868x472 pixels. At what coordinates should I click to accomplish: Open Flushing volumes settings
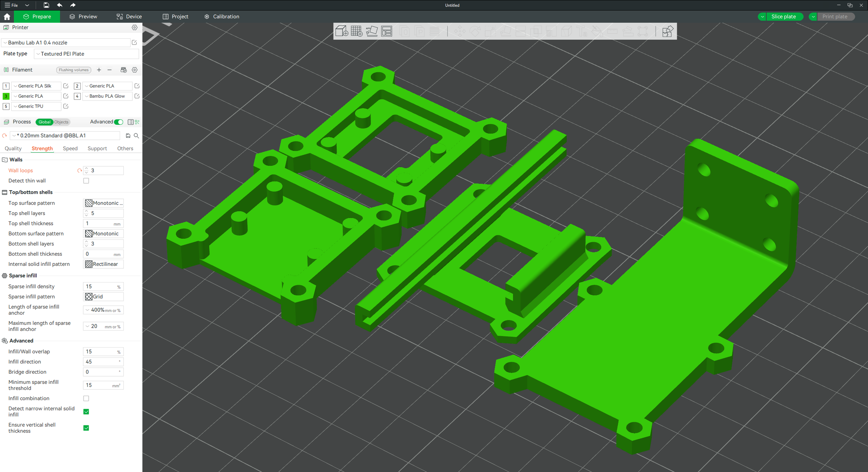coord(74,70)
